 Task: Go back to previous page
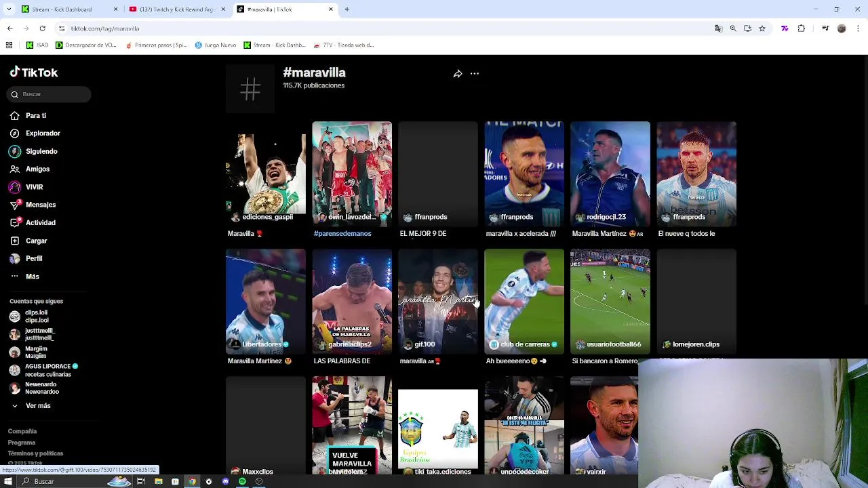click(9, 28)
